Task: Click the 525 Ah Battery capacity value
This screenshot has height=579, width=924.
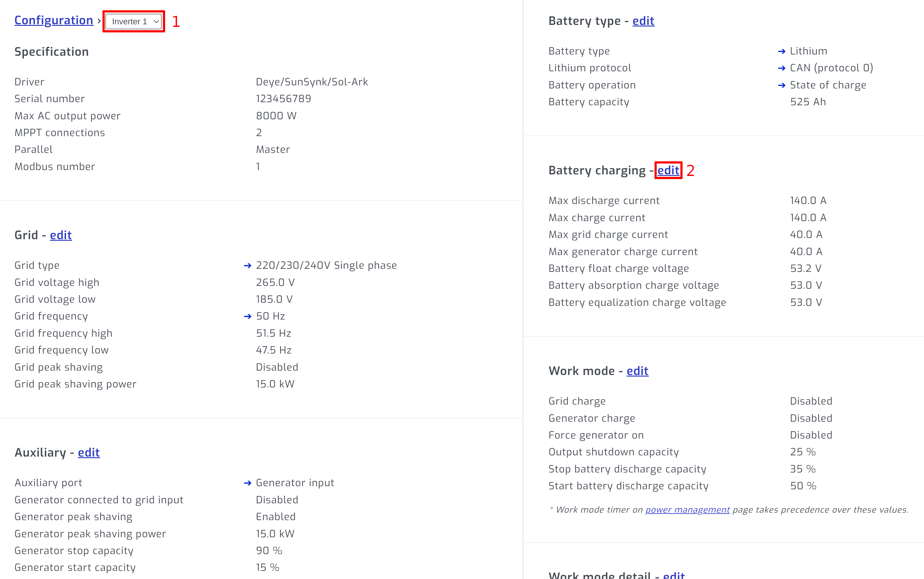Action: [807, 102]
